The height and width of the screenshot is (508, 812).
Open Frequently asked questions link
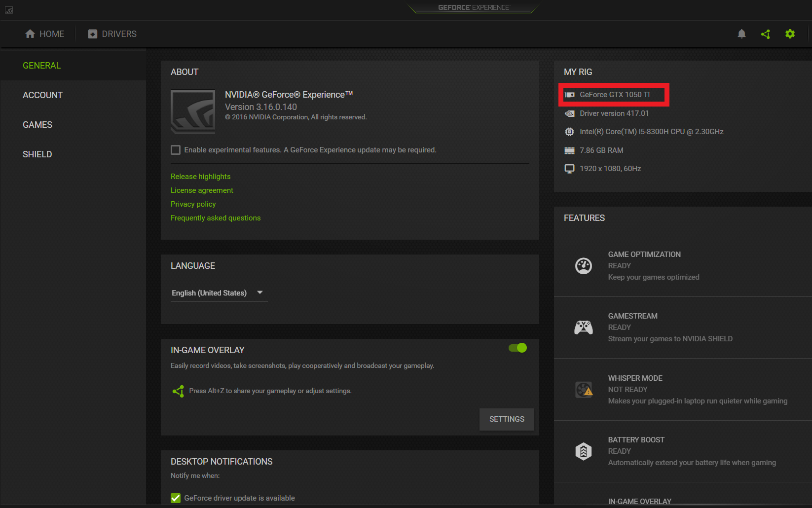pyautogui.click(x=216, y=218)
